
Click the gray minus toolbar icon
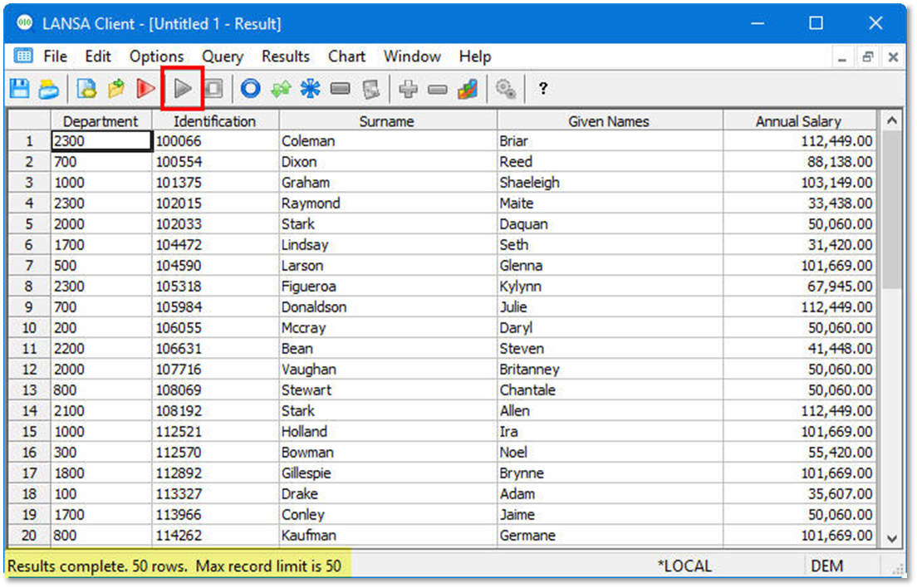438,90
